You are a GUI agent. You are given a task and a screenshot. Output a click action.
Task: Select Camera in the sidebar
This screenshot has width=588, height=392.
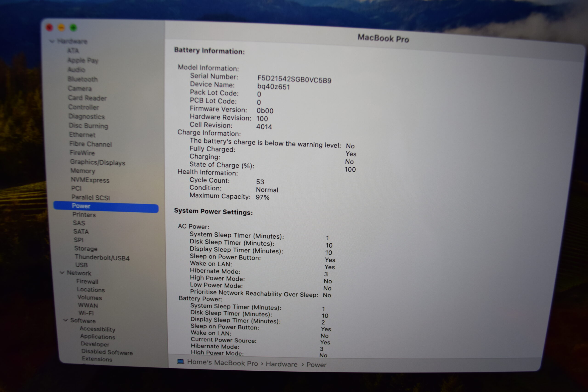pos(80,88)
